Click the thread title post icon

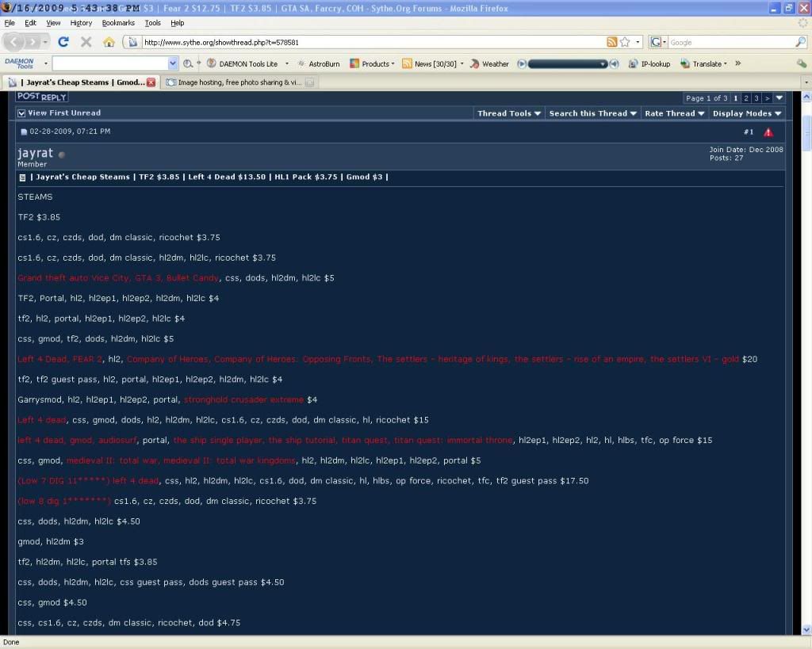22,178
